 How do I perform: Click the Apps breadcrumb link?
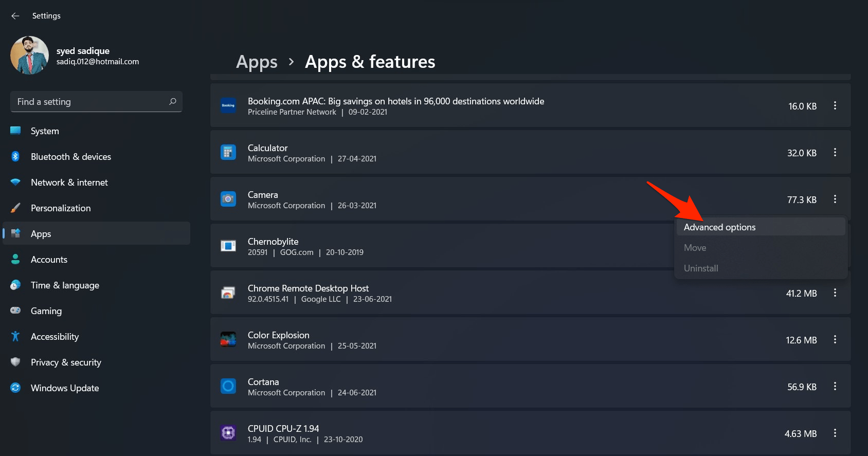pyautogui.click(x=257, y=62)
